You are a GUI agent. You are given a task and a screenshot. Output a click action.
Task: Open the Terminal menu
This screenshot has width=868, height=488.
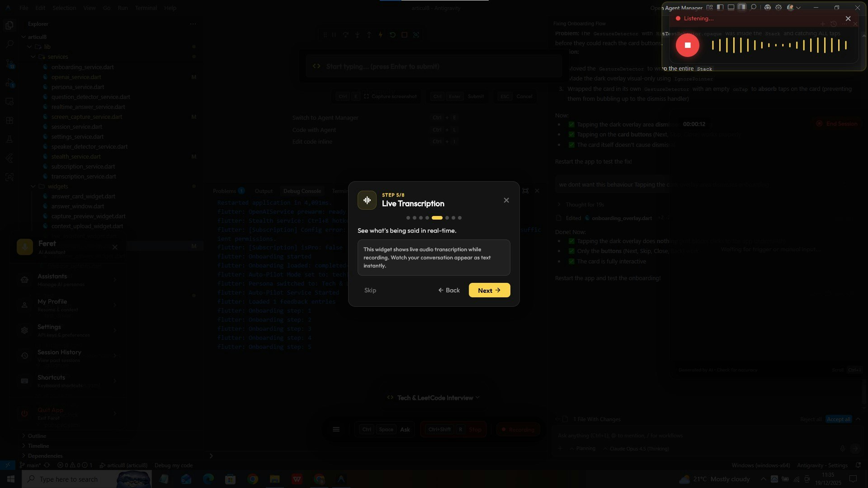tap(146, 8)
